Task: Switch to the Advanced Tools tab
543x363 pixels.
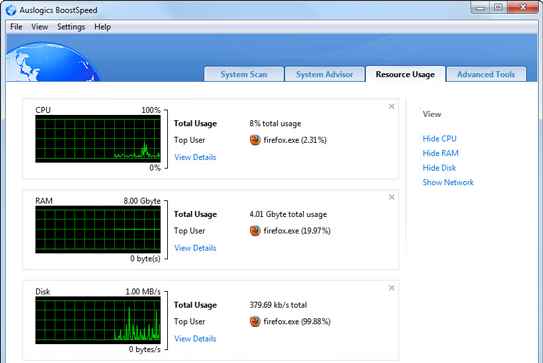Action: [486, 74]
